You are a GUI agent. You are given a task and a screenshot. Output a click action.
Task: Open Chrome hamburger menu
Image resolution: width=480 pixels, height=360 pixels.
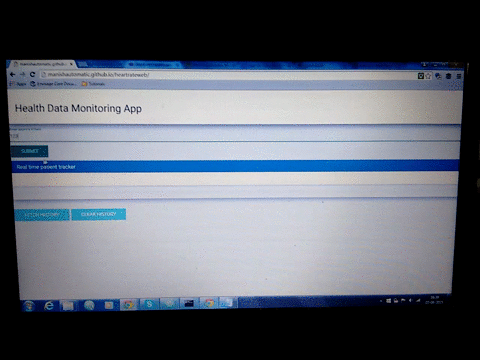click(x=459, y=76)
